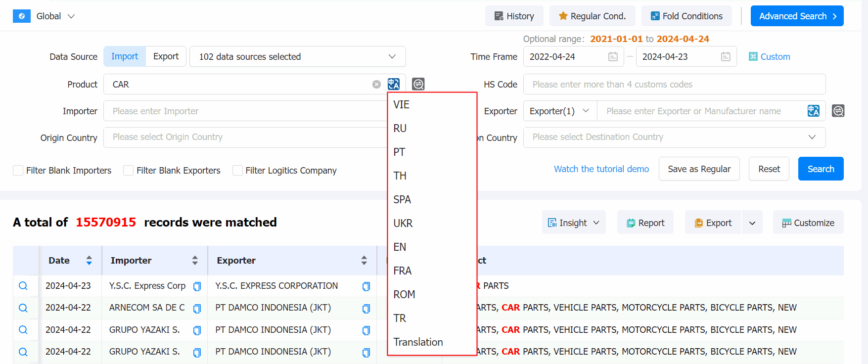Screen dimensions: 868x364
Task: Sort the table by Date column
Action: (89, 261)
